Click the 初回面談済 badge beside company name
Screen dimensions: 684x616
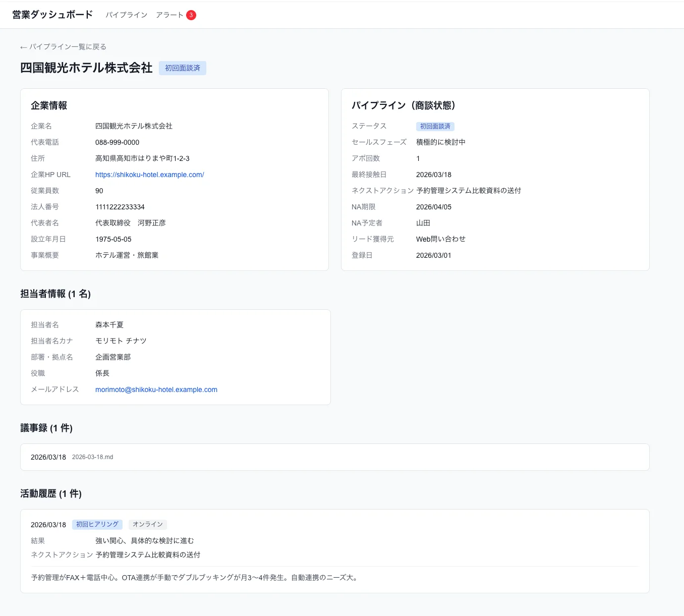point(182,68)
